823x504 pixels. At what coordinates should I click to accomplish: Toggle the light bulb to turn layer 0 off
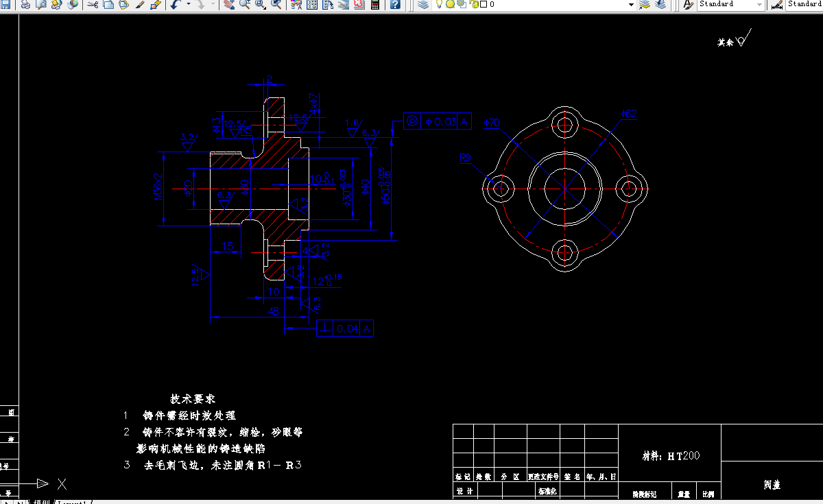[439, 5]
